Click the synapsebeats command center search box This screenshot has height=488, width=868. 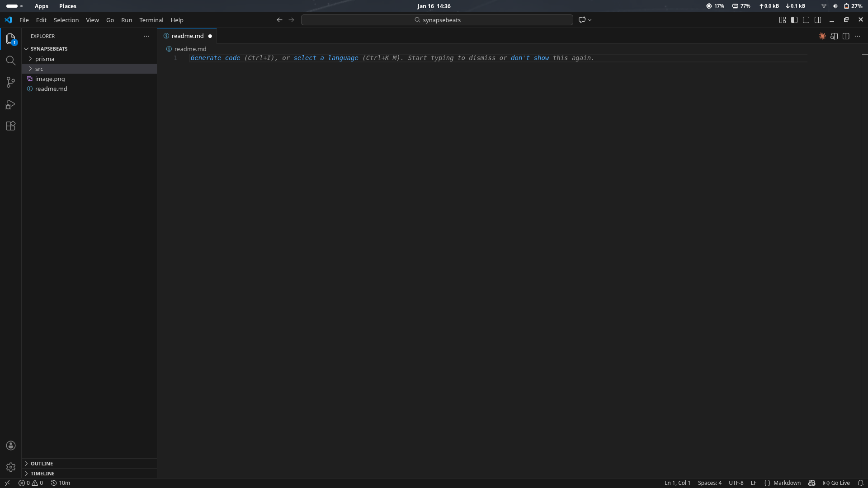coord(437,20)
